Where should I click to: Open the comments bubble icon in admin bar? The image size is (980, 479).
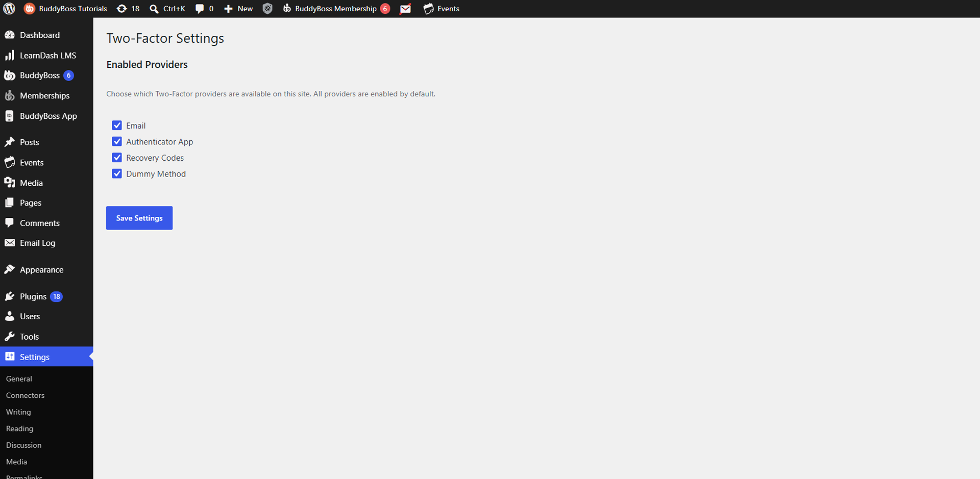tap(200, 9)
